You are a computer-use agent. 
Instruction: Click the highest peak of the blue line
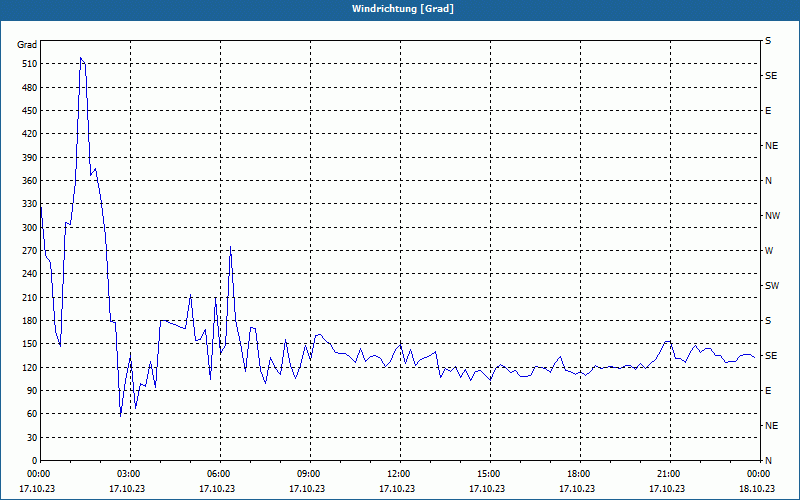[x=81, y=58]
